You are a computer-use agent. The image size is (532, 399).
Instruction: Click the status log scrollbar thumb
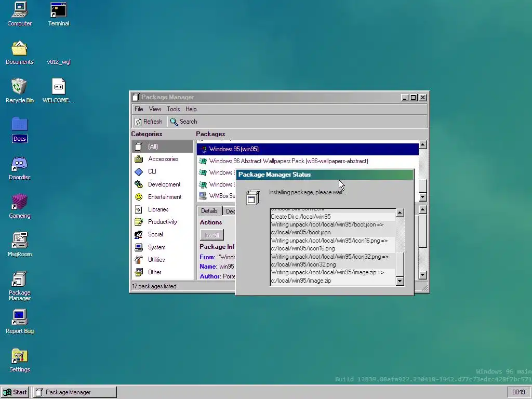click(400, 264)
